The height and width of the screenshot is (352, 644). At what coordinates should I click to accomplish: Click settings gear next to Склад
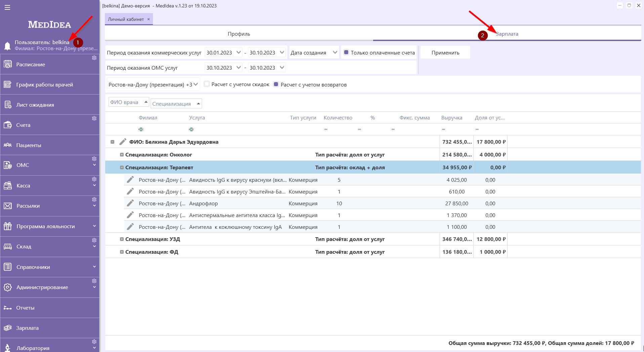coord(94,240)
